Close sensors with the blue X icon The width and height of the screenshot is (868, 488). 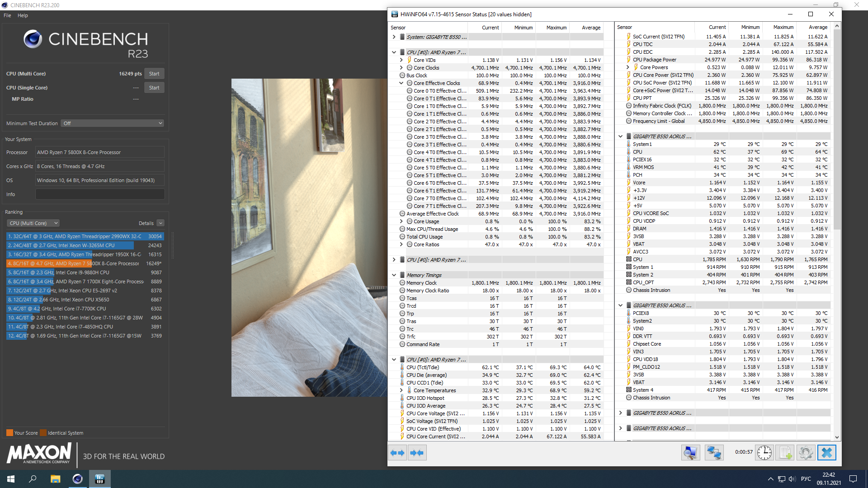coord(826,453)
